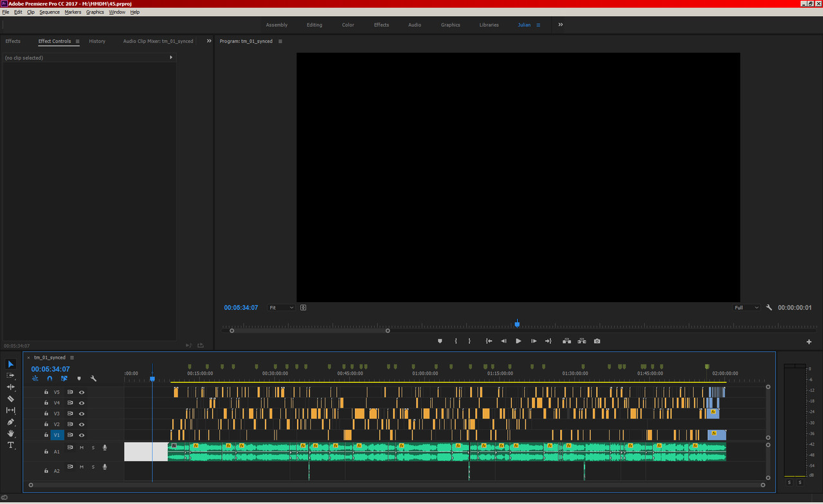Screen dimensions: 823x504
Task: Solo the A2 audio track
Action: tap(93, 467)
